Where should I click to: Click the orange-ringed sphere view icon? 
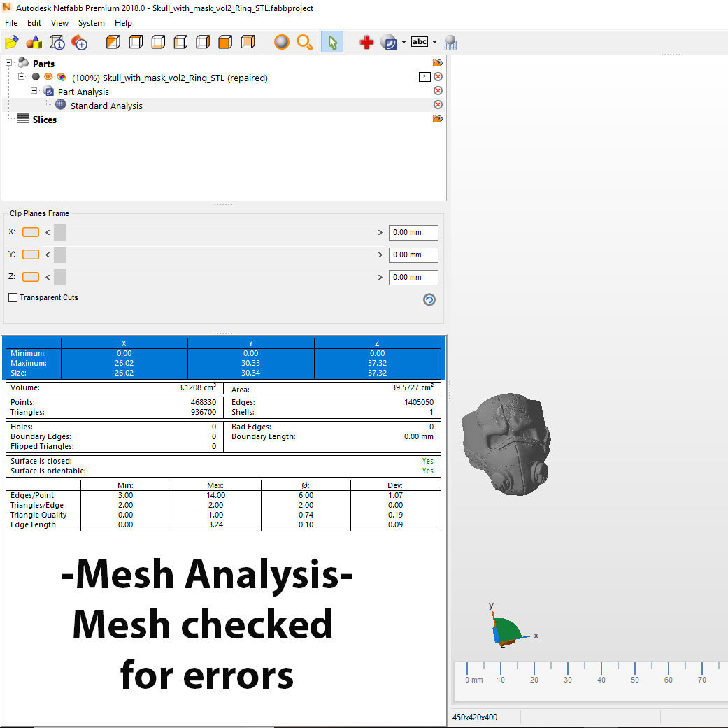(281, 42)
